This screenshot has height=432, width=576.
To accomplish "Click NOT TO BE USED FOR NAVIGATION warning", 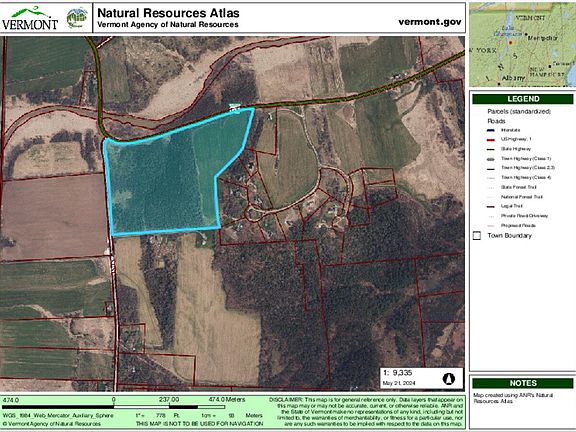I will click(199, 424).
